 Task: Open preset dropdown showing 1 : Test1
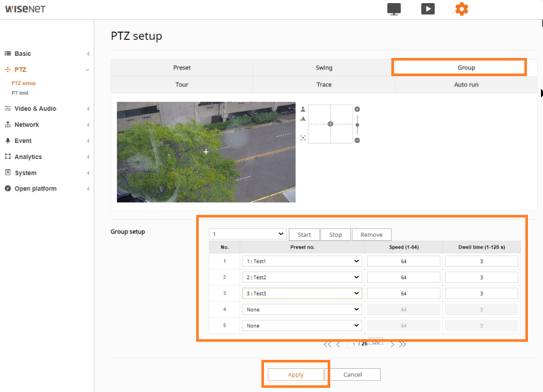pos(302,261)
